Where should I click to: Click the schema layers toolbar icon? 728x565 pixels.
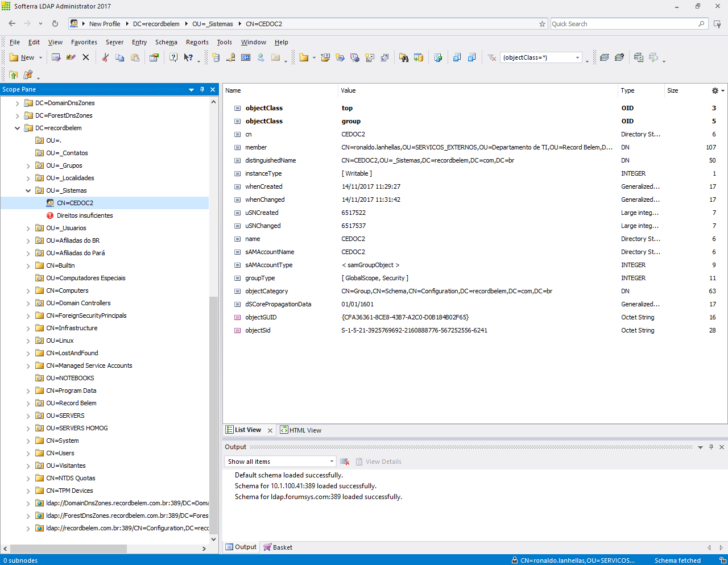(x=605, y=57)
